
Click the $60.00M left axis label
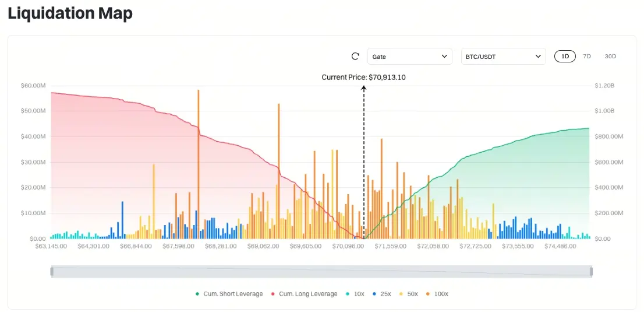point(33,86)
